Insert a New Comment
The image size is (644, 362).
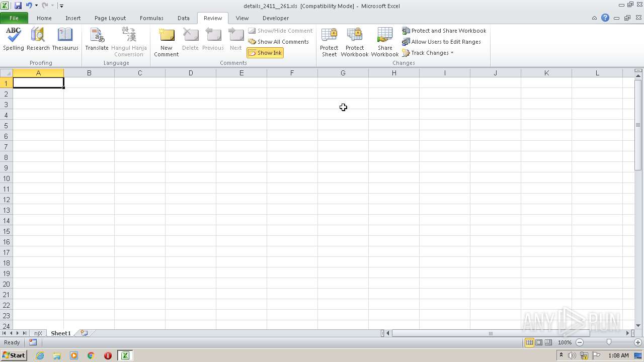(x=166, y=42)
